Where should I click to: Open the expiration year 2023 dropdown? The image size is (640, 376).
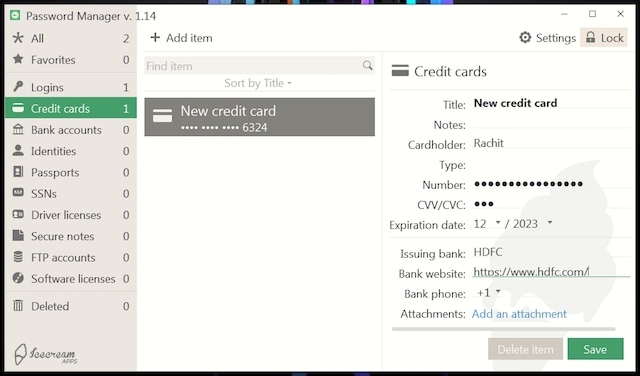click(533, 224)
